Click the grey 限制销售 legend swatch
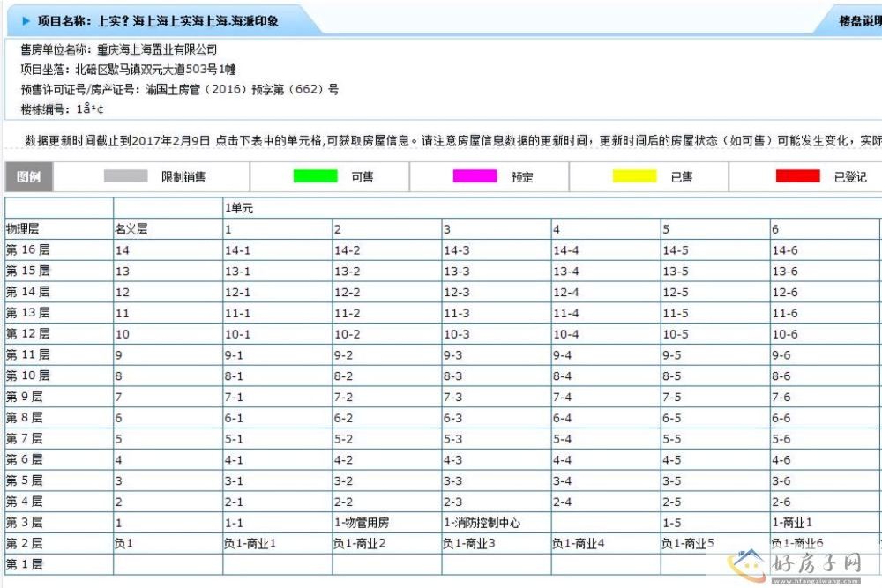 (126, 176)
